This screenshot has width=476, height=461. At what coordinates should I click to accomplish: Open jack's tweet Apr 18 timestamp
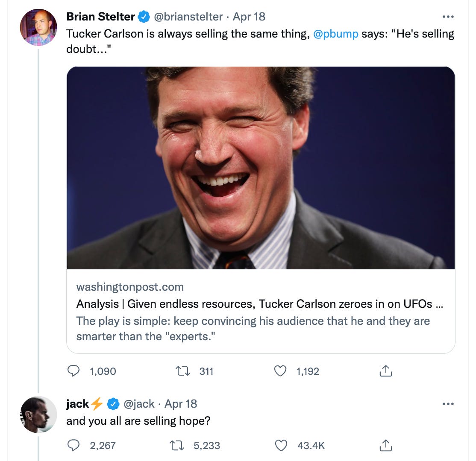point(181,404)
